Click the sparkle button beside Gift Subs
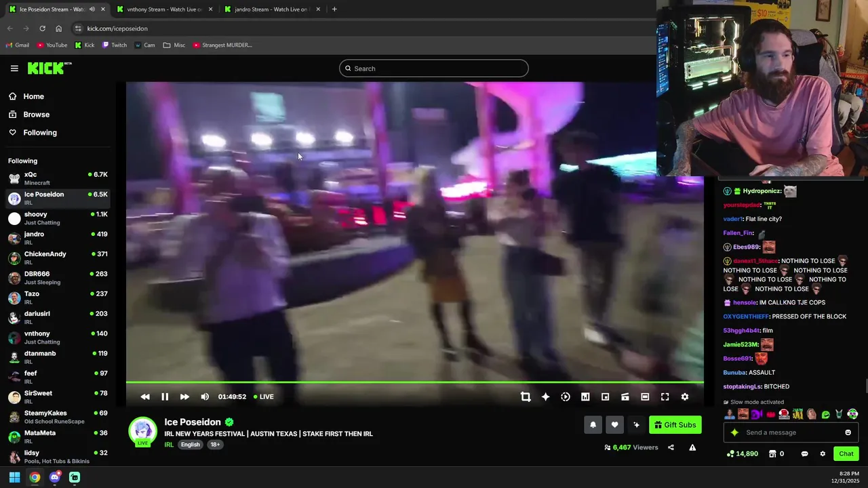The width and height of the screenshot is (868, 488). pyautogui.click(x=636, y=425)
